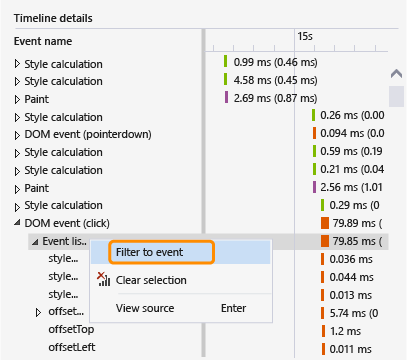This screenshot has width=407, height=360.
Task: Click the purple bar beside 2.56 ms
Action: tap(314, 187)
